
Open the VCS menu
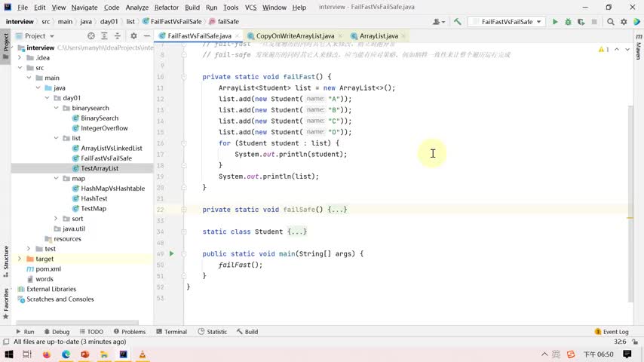pyautogui.click(x=250, y=8)
